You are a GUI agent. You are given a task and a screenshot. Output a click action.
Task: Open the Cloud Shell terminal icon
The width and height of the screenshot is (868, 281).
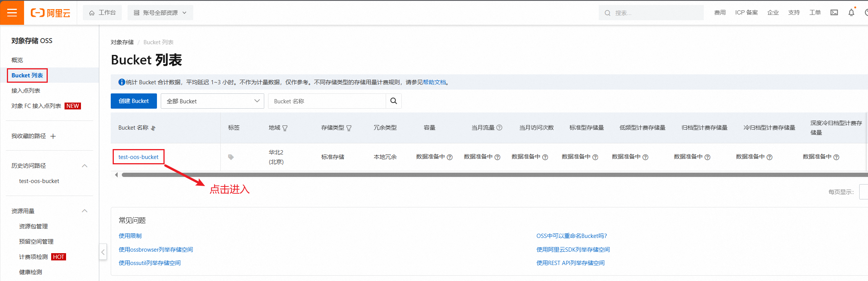834,13
